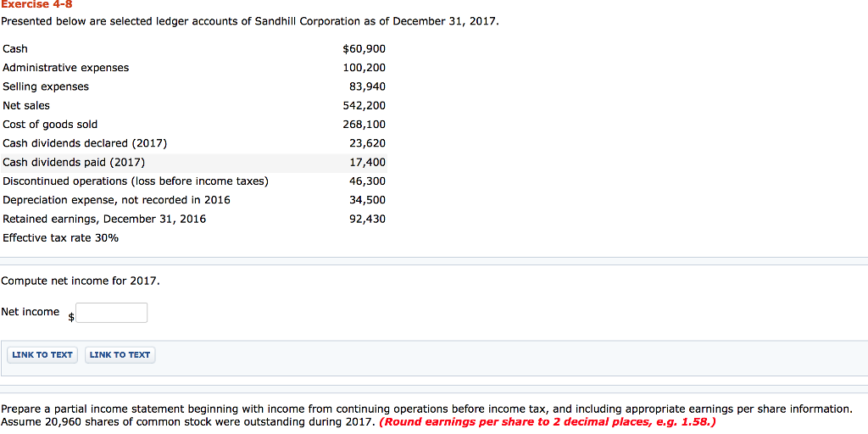Viewport: 868px width, 434px height.
Task: Select the $60,900 cash amount
Action: click(364, 48)
